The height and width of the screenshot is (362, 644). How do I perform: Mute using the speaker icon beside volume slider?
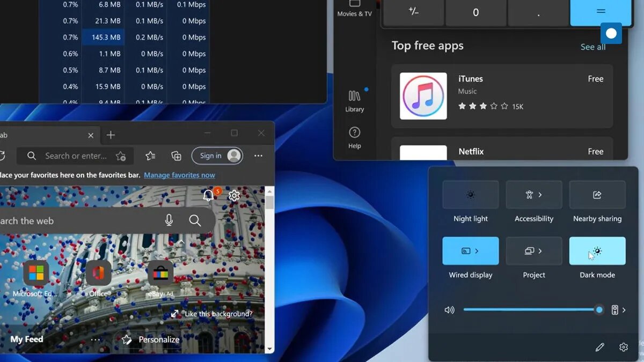point(450,309)
